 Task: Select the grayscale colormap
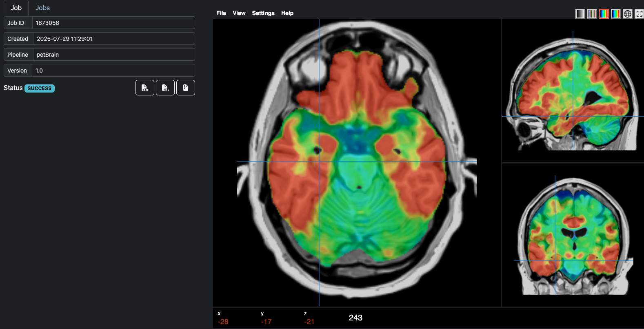click(x=580, y=14)
